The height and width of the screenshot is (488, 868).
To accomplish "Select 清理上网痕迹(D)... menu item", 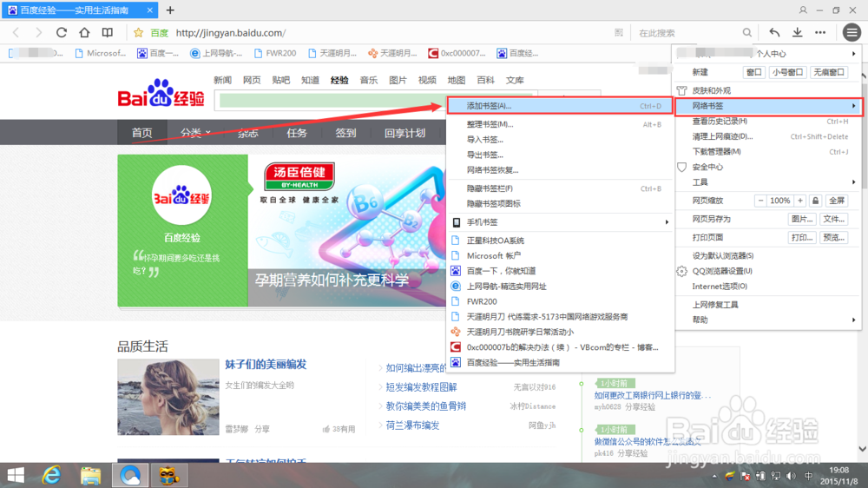I will point(768,136).
